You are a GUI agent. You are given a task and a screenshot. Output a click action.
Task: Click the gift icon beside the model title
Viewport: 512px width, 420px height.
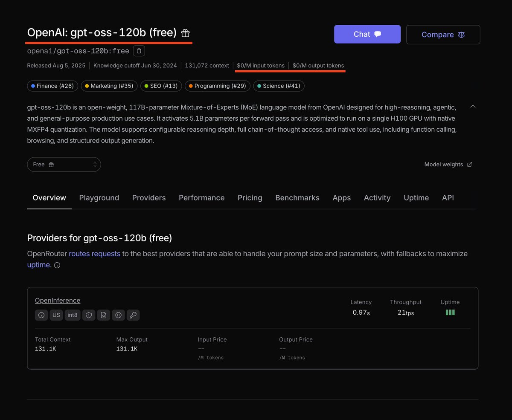pyautogui.click(x=185, y=33)
